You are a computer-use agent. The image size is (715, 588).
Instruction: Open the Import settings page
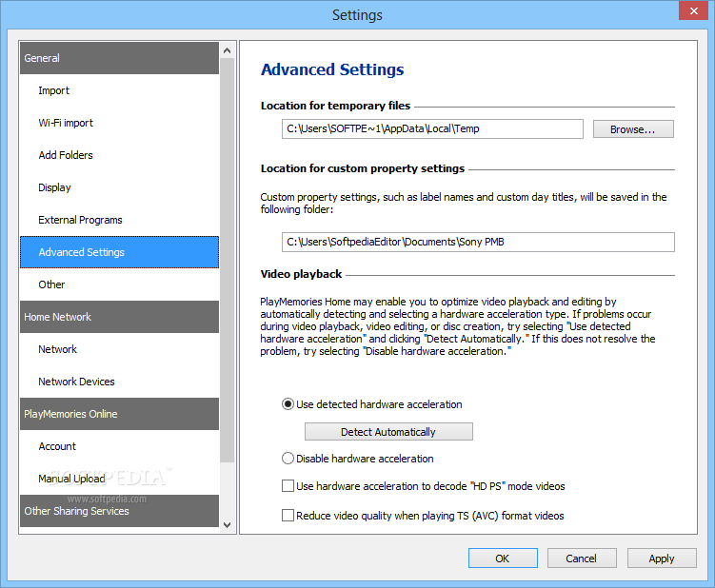tap(119, 90)
